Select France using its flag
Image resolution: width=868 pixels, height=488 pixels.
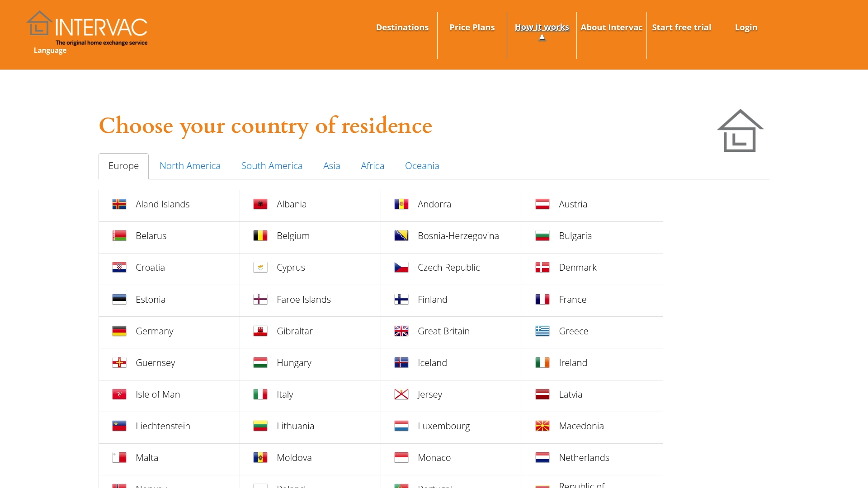pyautogui.click(x=542, y=299)
